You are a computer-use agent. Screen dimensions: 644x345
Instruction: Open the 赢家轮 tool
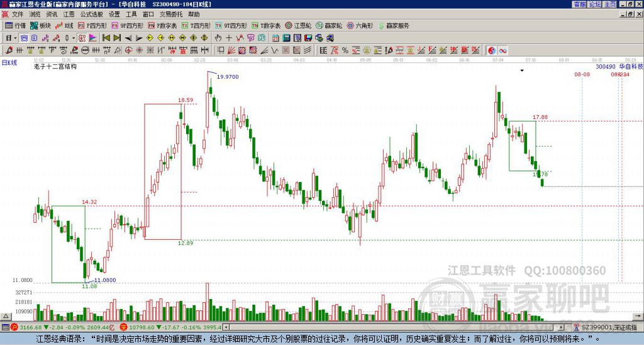click(330, 25)
